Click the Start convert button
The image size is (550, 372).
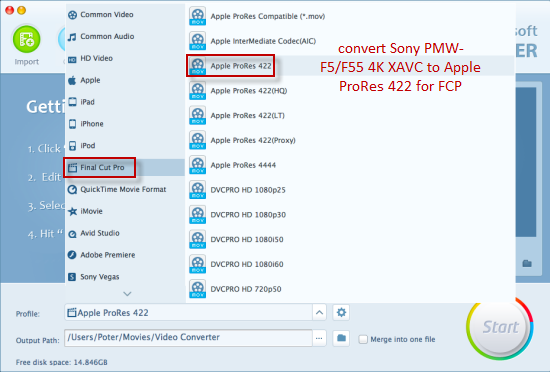[x=500, y=327]
